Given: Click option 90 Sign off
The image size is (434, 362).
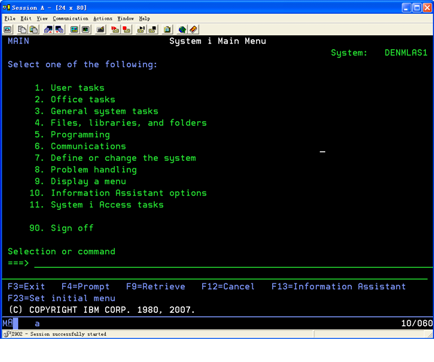Looking at the screenshot, I should (61, 228).
